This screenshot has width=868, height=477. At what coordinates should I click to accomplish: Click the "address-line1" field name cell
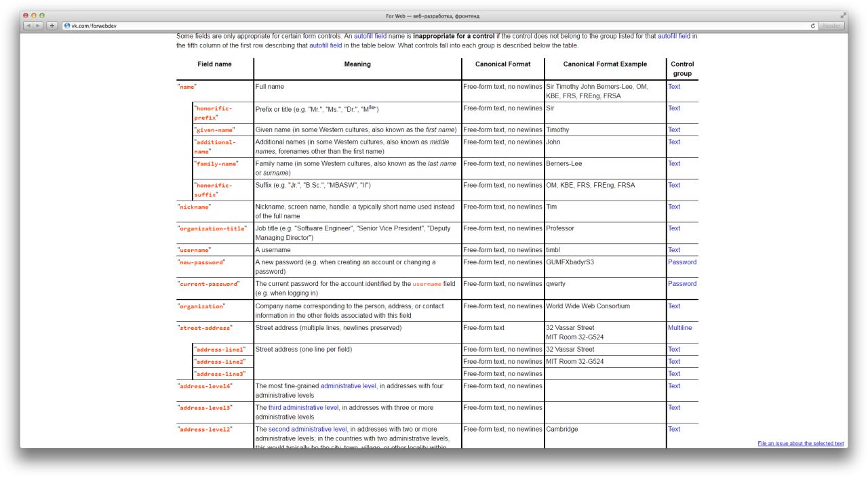(223, 350)
